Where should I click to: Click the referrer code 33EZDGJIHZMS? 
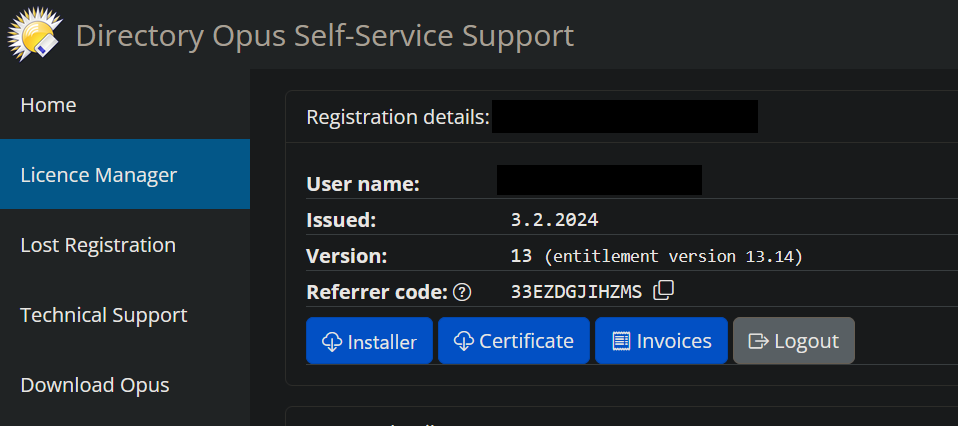click(576, 293)
